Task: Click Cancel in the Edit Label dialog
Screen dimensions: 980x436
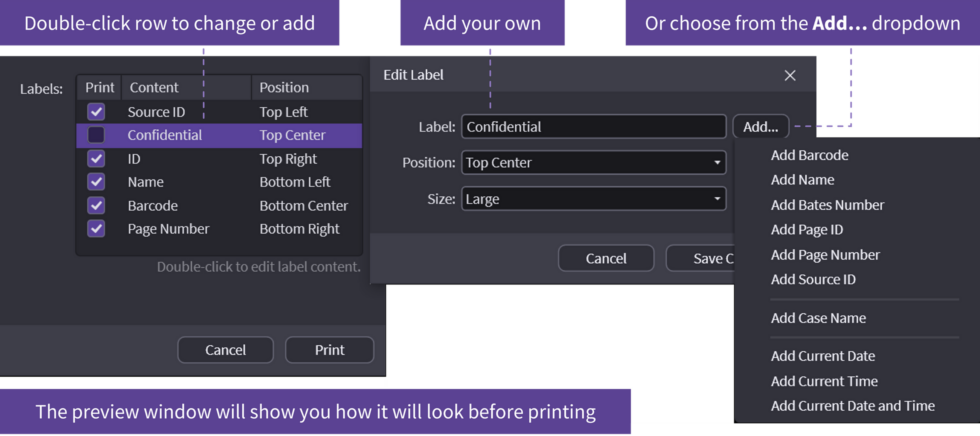Action: (606, 258)
